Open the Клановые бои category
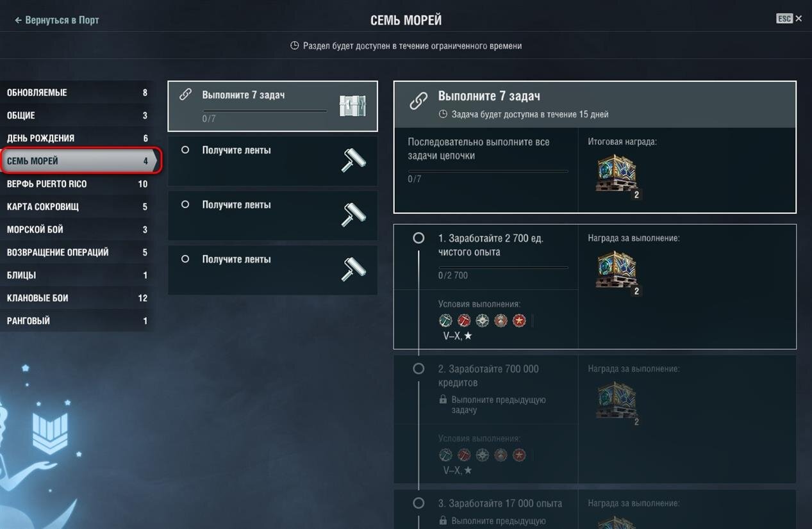The image size is (812, 529). pos(77,298)
